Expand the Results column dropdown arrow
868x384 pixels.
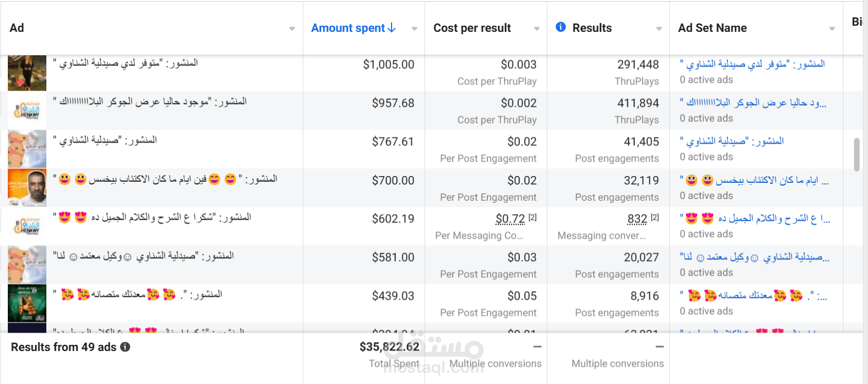click(x=659, y=29)
